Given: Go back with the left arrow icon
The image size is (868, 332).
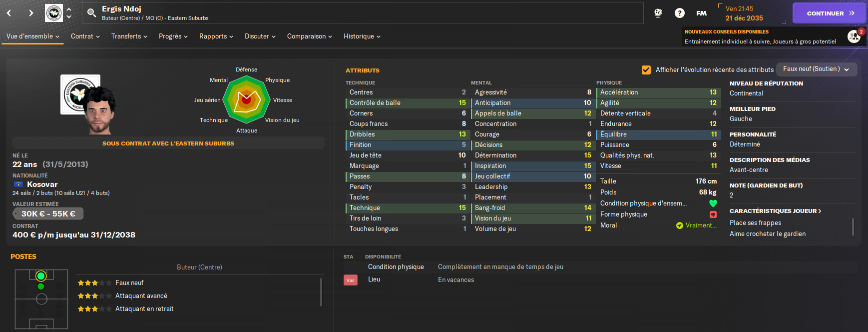Looking at the screenshot, I should pyautogui.click(x=9, y=13).
